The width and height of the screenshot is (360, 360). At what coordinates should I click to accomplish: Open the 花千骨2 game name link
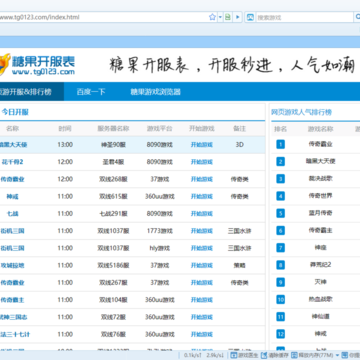coord(12,162)
